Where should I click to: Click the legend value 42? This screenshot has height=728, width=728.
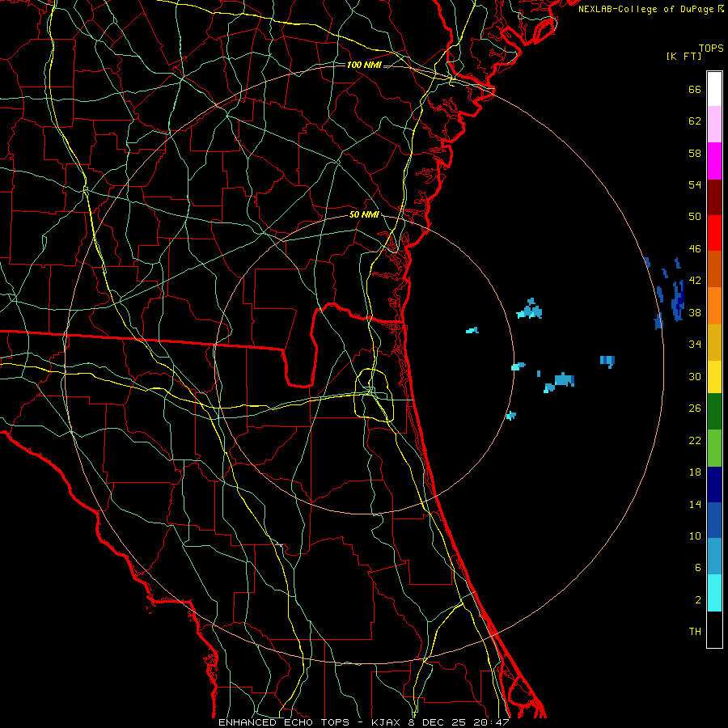pyautogui.click(x=695, y=281)
